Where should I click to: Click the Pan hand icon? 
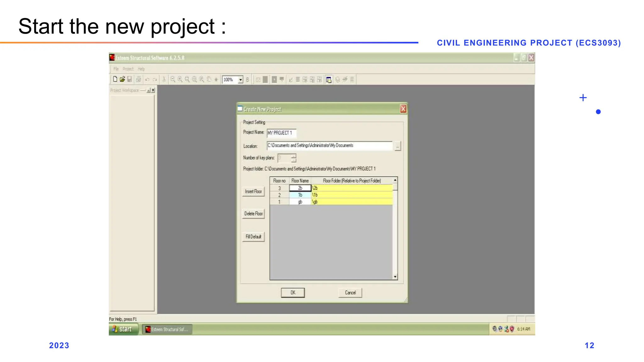pyautogui.click(x=209, y=80)
